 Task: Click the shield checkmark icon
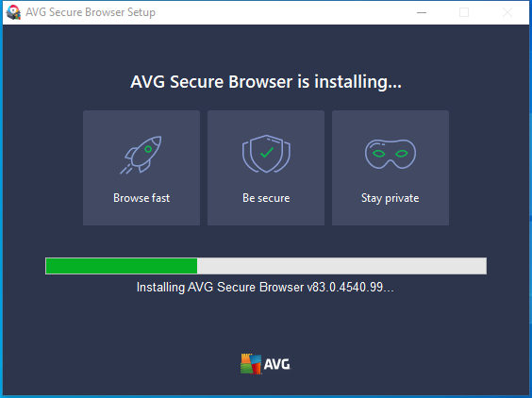tap(266, 154)
